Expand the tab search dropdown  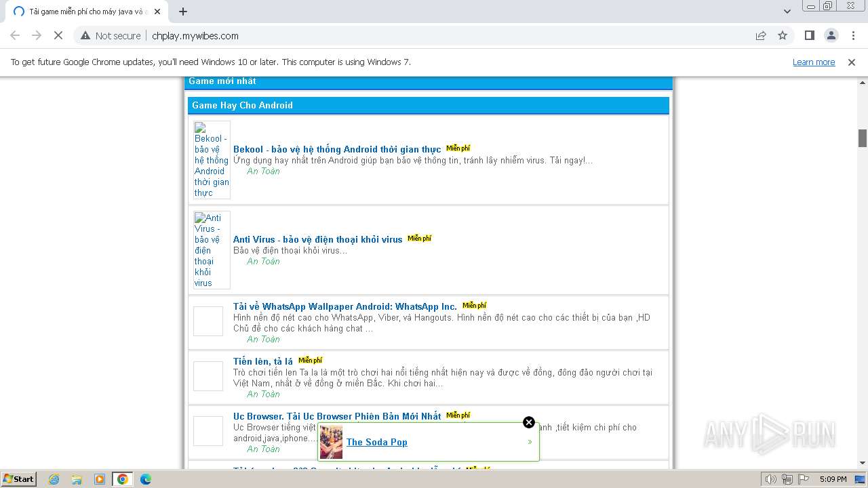click(787, 12)
